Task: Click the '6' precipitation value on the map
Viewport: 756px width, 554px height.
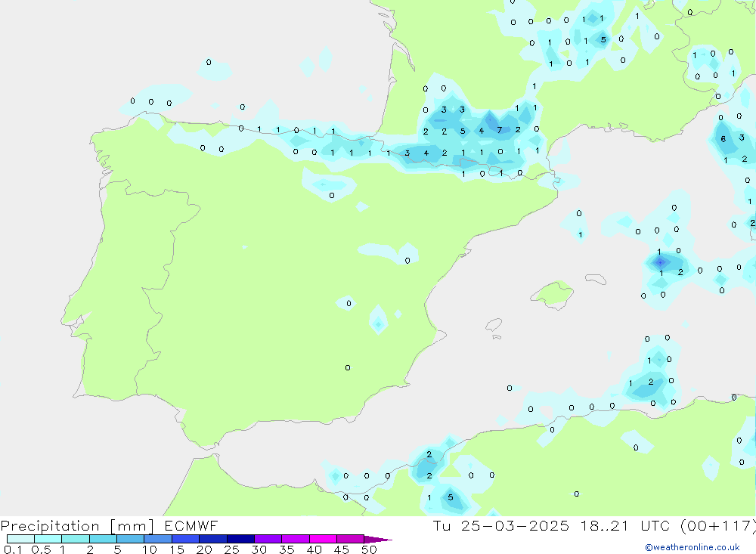Action: click(723, 139)
